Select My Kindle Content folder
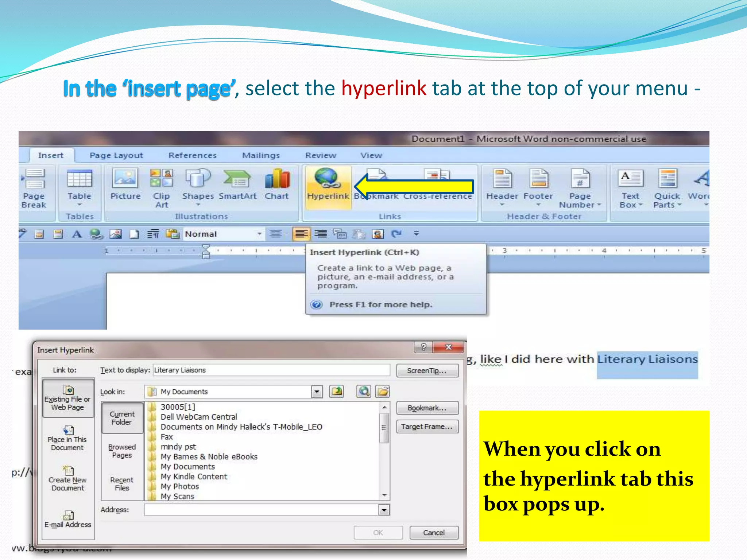The height and width of the screenshot is (560, 747). click(x=194, y=477)
